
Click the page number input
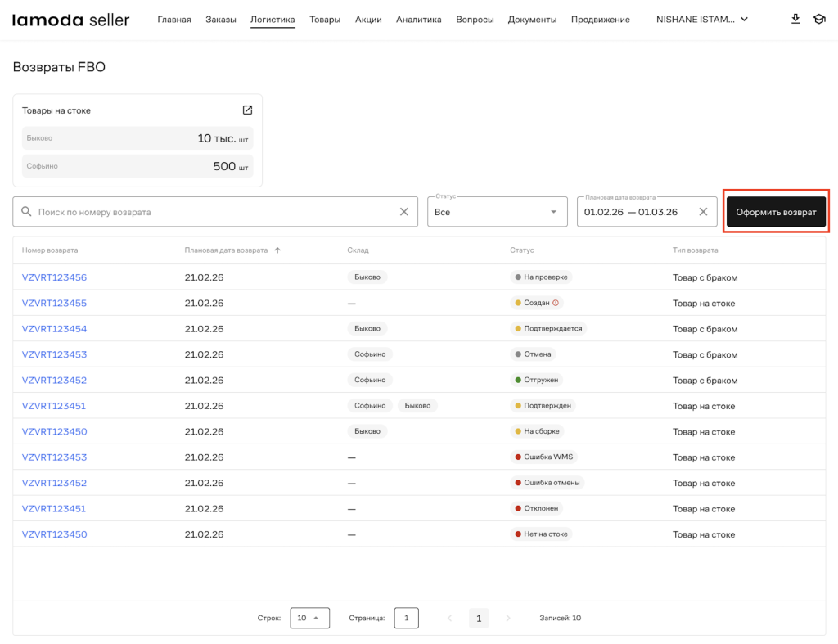coord(406,618)
